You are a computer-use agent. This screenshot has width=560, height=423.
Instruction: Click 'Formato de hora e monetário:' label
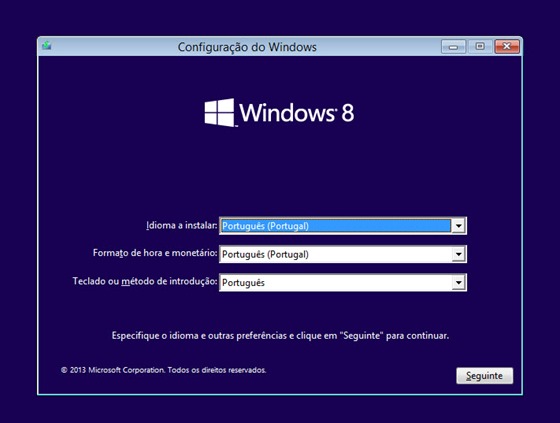[155, 253]
